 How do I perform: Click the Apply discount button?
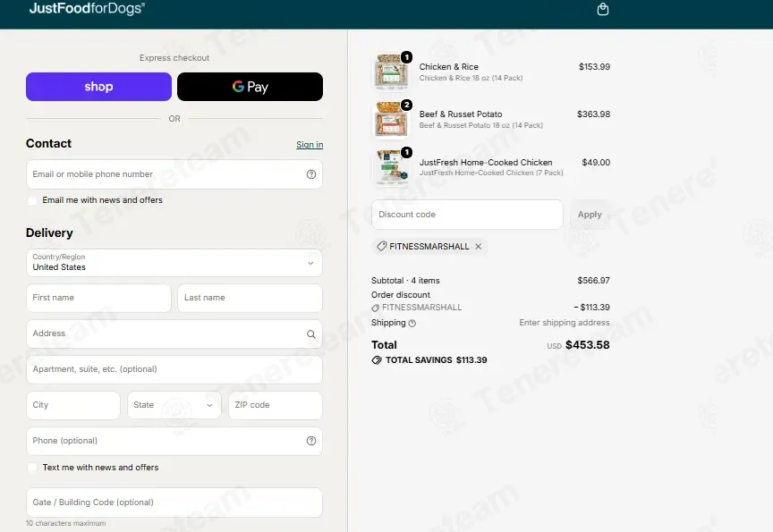590,215
